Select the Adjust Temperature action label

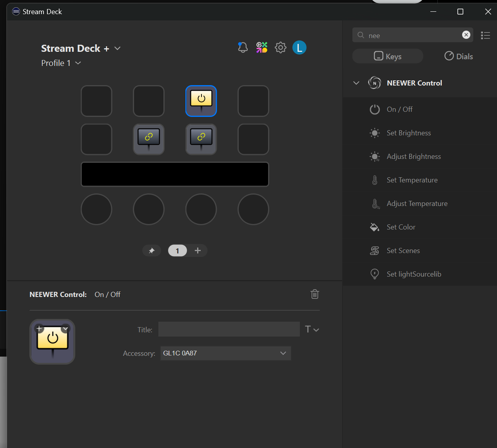pos(417,204)
